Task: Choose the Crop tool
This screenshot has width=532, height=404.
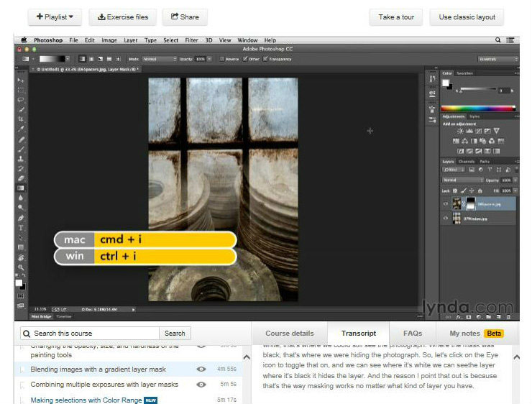Action: coord(21,119)
